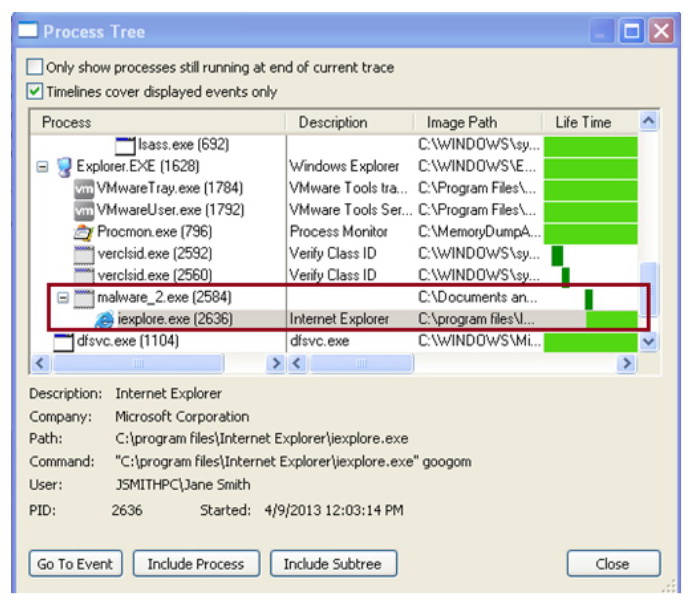The image size is (691, 603).
Task: Click the iexplore.exe life time bar
Action: pyautogui.click(x=612, y=320)
